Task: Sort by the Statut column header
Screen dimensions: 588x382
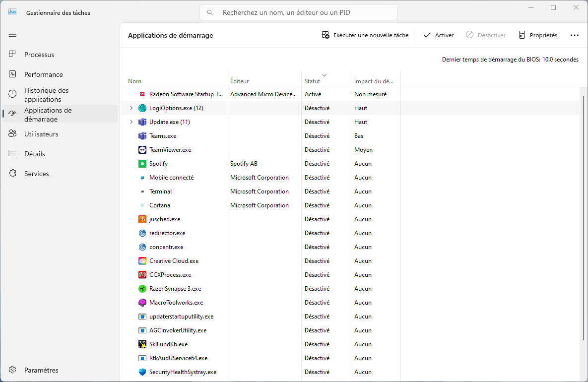Action: (x=313, y=81)
